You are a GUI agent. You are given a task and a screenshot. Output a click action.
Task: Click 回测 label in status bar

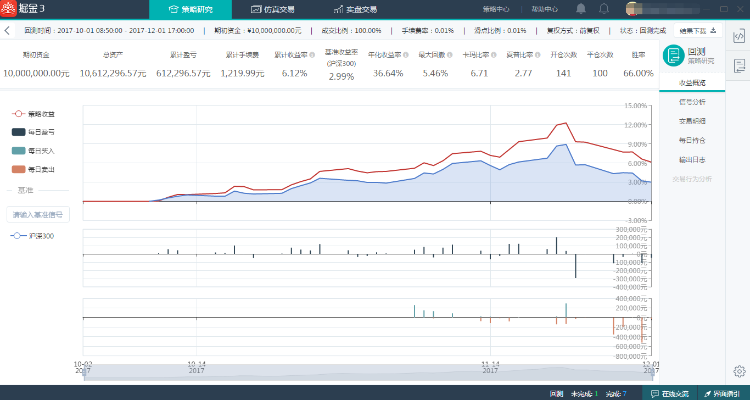[x=556, y=394]
